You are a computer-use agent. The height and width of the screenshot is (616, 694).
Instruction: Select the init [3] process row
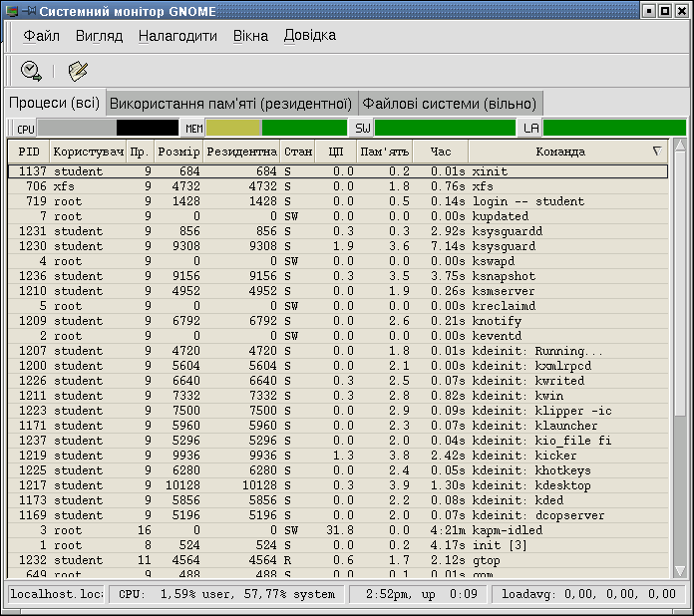point(338,545)
